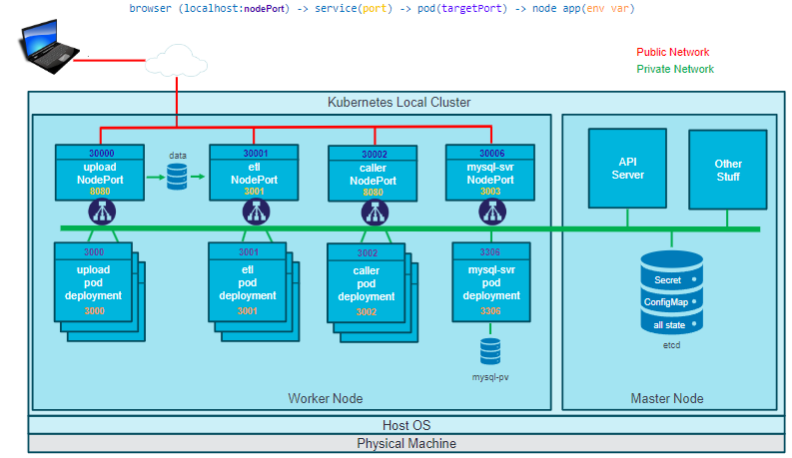
Task: Click the mysql-pv label
Action: [490, 377]
